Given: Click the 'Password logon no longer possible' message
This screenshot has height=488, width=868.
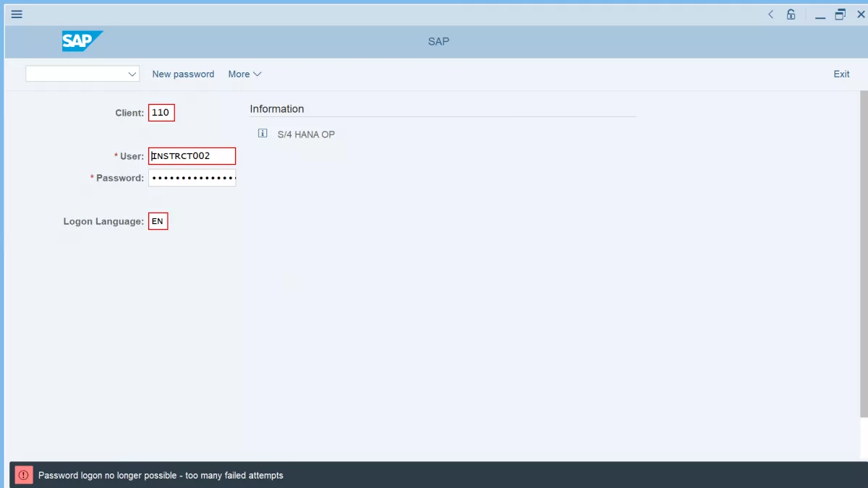Looking at the screenshot, I should coord(161,475).
